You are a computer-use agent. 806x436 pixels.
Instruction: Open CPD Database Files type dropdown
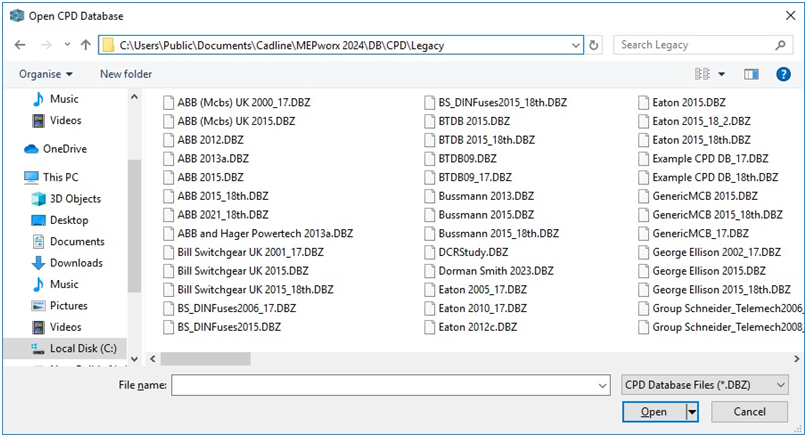coord(705,385)
